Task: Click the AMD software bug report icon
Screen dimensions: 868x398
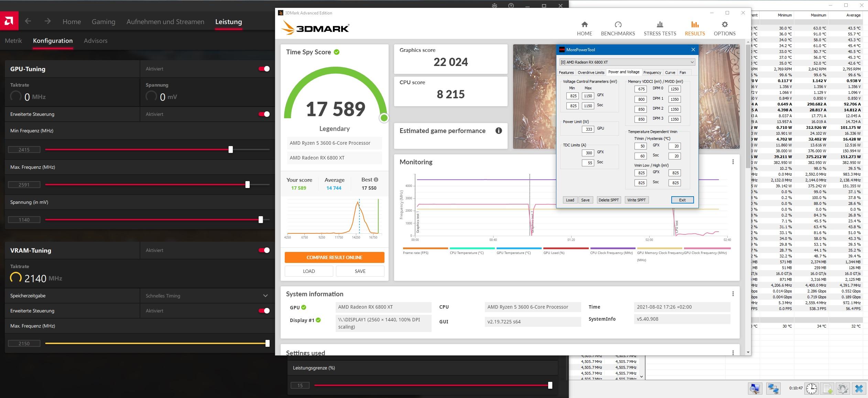Action: click(x=495, y=5)
